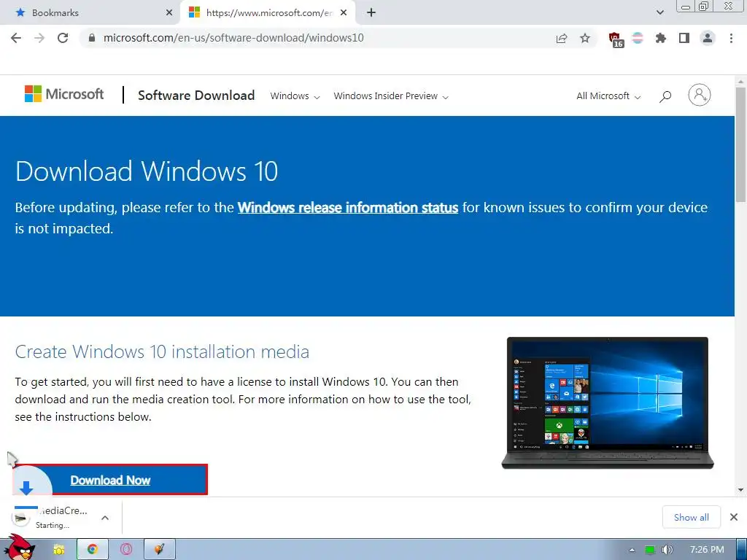
Task: Open the pink circle taskbar app
Action: tap(126, 550)
